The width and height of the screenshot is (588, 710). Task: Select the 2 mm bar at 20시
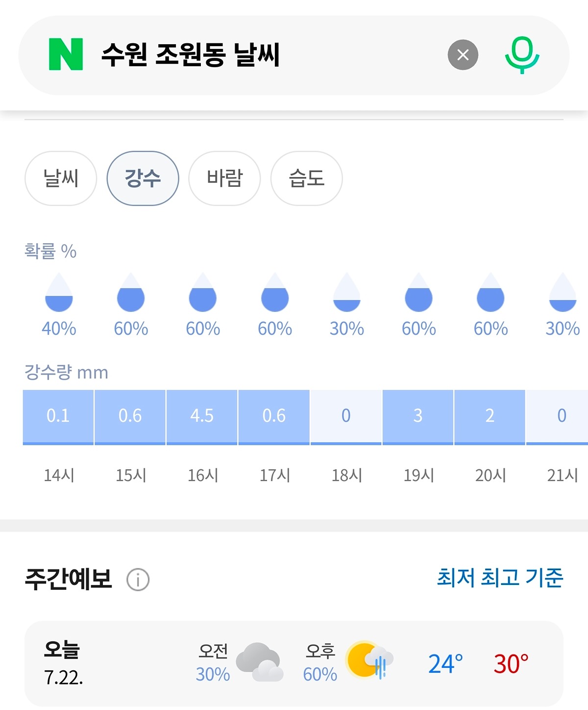pyautogui.click(x=490, y=417)
